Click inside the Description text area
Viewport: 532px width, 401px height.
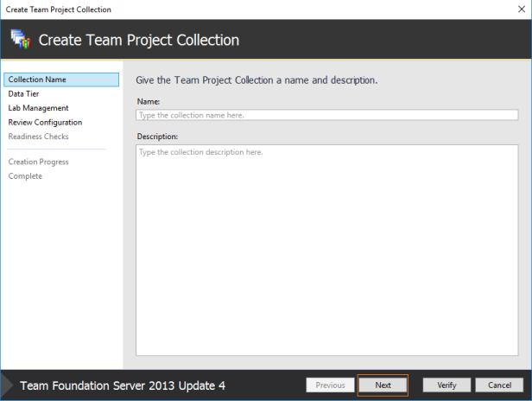coord(326,251)
